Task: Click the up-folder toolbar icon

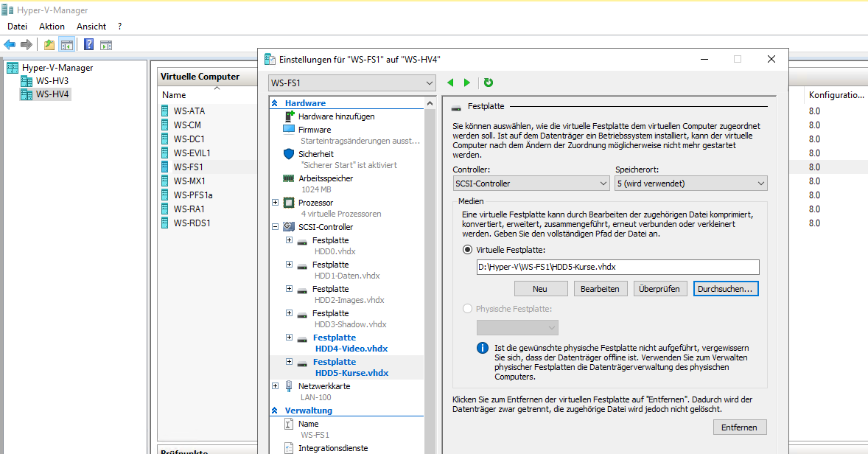Action: tap(49, 45)
